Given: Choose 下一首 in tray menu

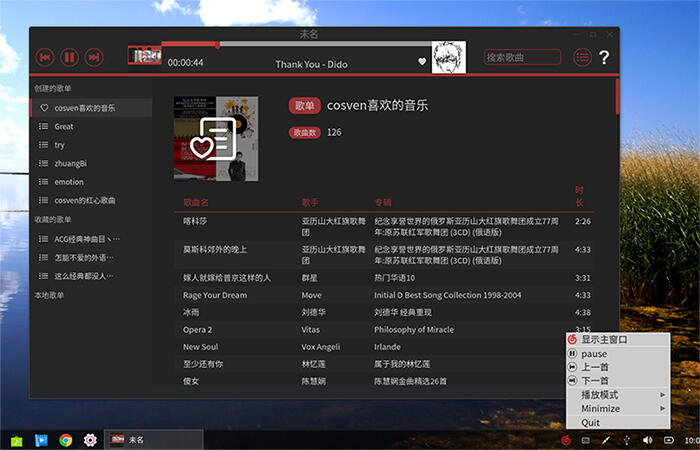Looking at the screenshot, I should click(618, 381).
